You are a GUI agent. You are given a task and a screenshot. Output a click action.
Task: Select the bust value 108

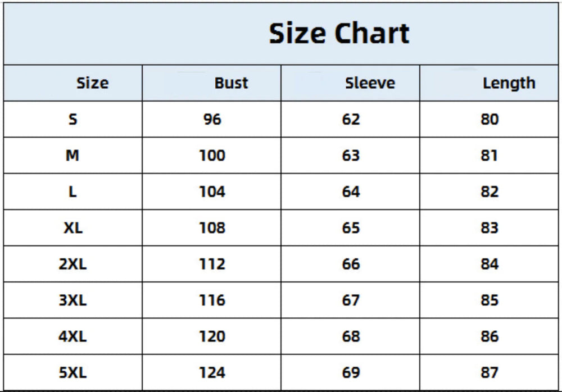212,227
